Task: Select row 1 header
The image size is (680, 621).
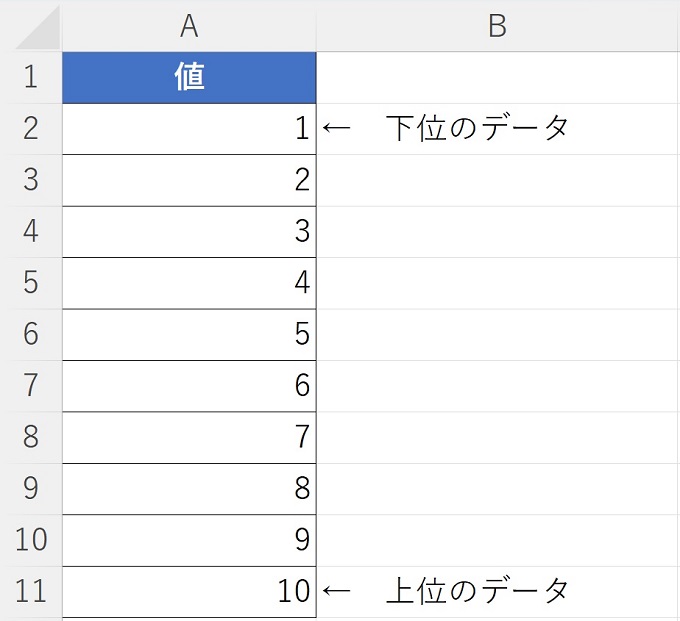Action: pos(30,78)
